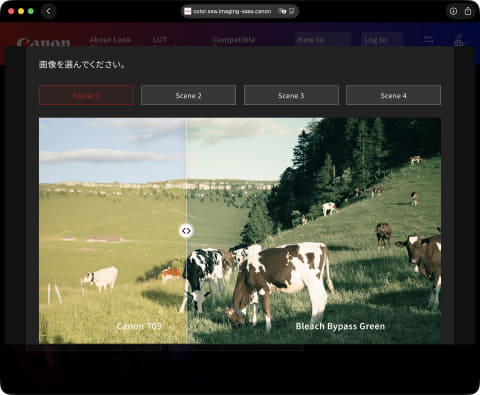Switch to Scene 3
This screenshot has height=395, width=480.
click(291, 95)
